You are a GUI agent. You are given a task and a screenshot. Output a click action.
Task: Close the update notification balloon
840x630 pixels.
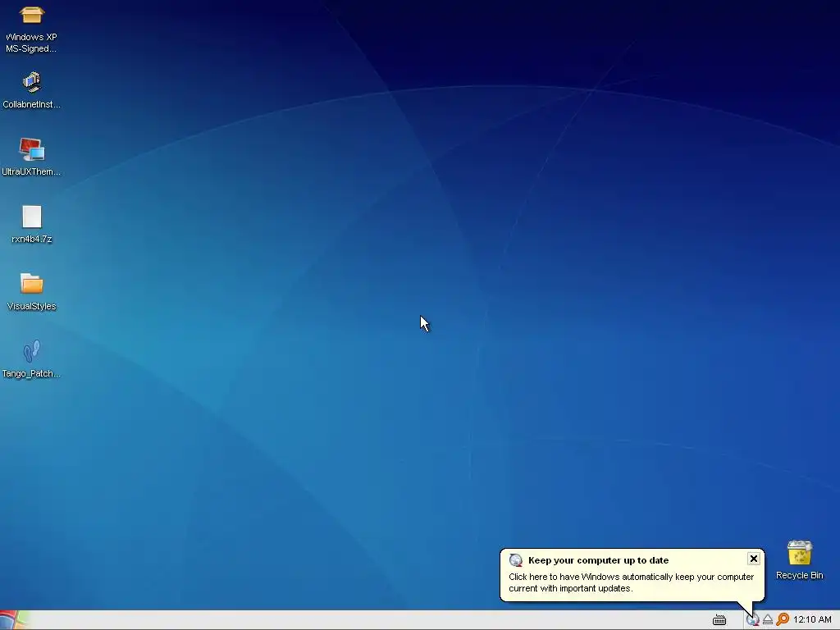(x=754, y=559)
